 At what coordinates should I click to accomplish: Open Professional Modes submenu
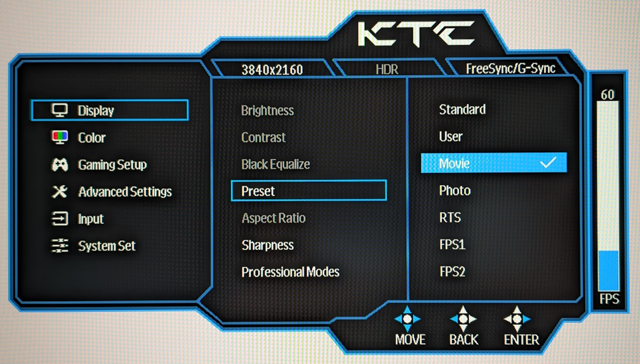tap(291, 272)
